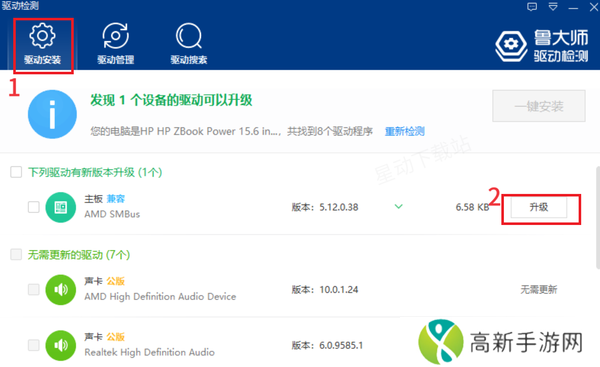Check the 无需更新的驱动 group checkbox
600x367 pixels.
pyautogui.click(x=16, y=254)
